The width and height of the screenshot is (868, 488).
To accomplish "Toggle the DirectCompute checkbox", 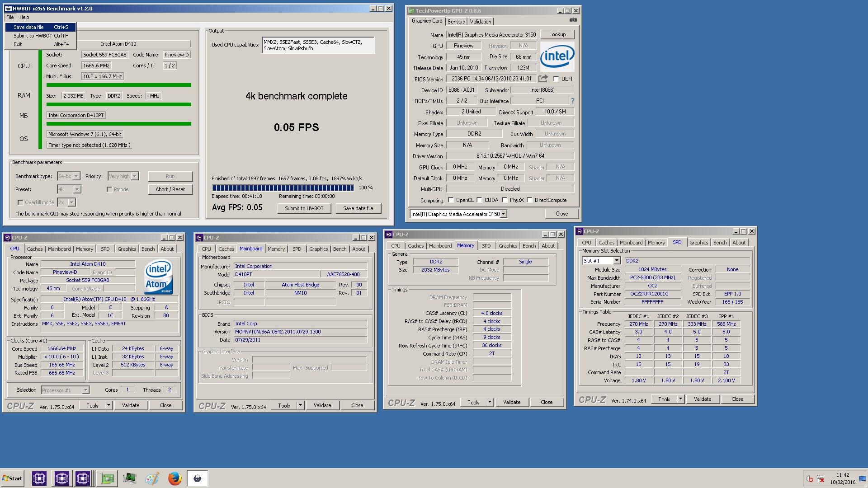I will (x=529, y=200).
